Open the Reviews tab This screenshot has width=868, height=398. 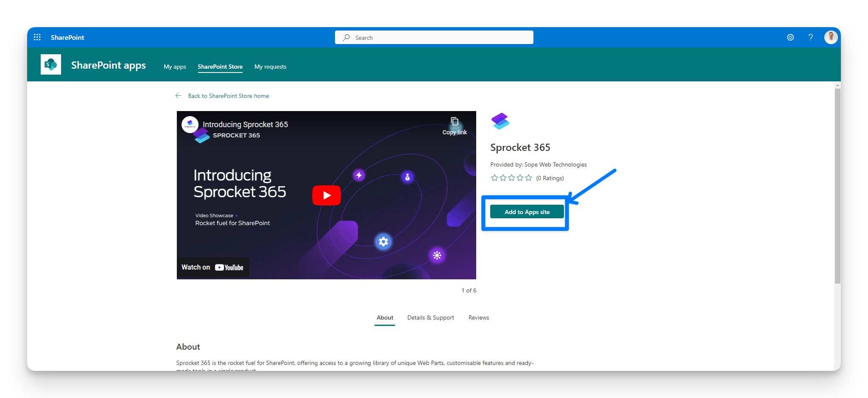[x=478, y=317]
